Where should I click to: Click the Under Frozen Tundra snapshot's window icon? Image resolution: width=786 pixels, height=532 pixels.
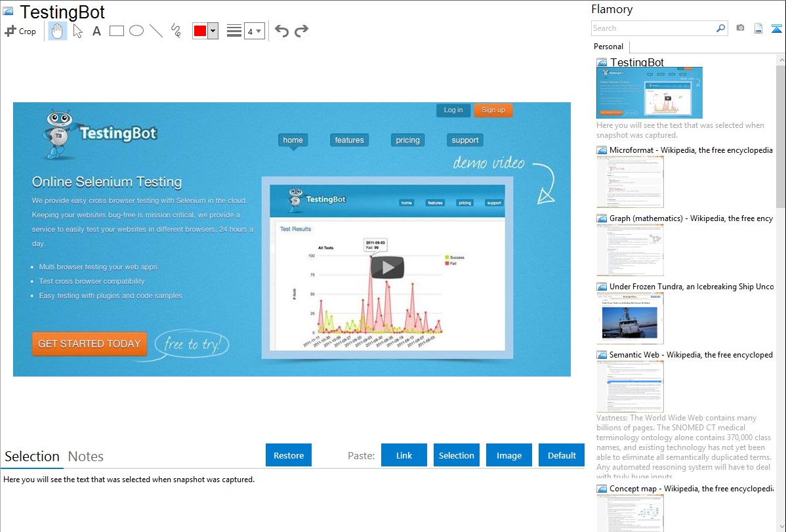pos(602,287)
